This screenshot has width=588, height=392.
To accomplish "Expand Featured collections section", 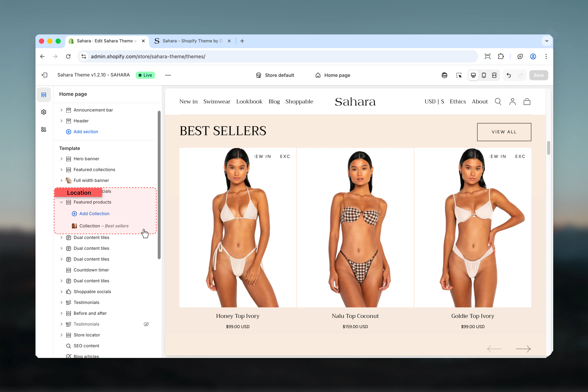I will [x=61, y=170].
